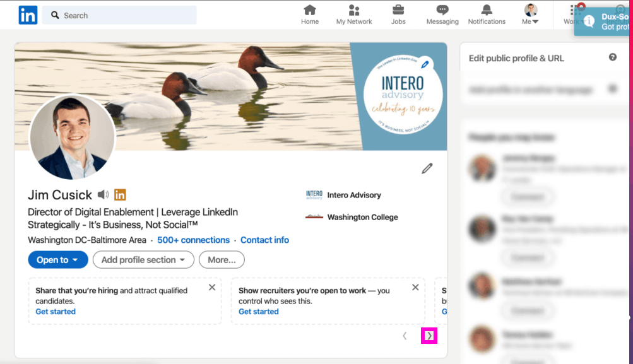Open Contact info details
Image resolution: width=633 pixels, height=364 pixels.
point(264,240)
